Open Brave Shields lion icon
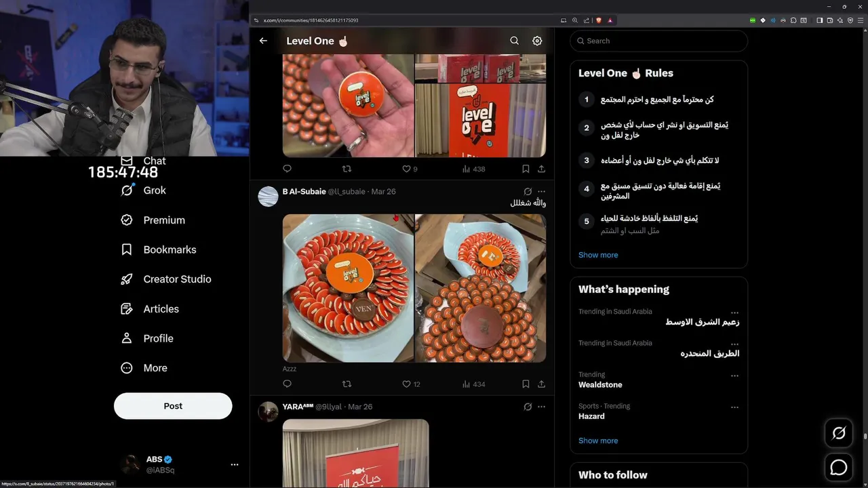The height and width of the screenshot is (488, 868). tap(599, 20)
